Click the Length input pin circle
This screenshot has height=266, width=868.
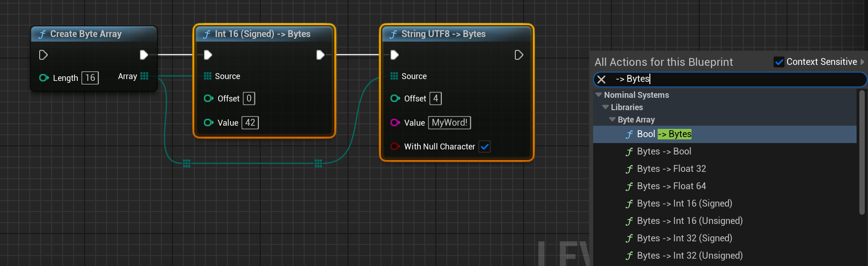pos(43,78)
